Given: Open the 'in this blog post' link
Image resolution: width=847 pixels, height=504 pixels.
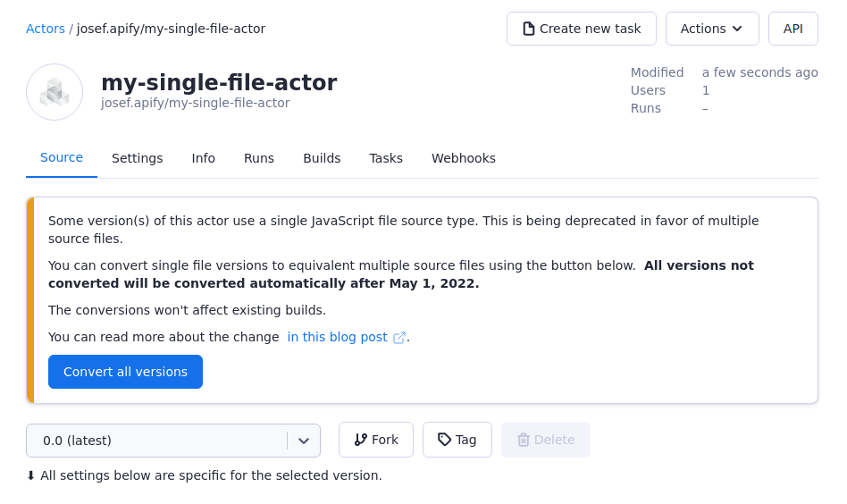Looking at the screenshot, I should coord(337,337).
